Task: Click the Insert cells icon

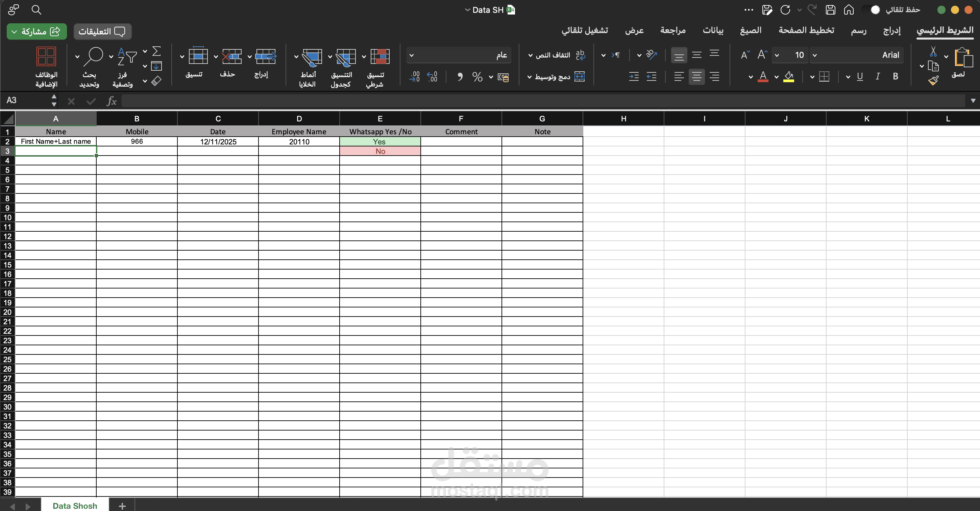Action: tap(266, 56)
